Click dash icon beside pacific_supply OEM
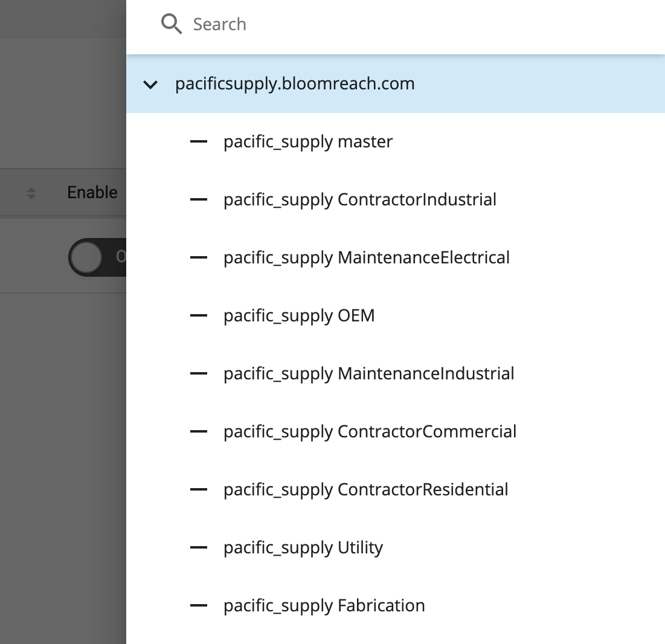Viewport: 665px width, 644px height. click(x=199, y=315)
